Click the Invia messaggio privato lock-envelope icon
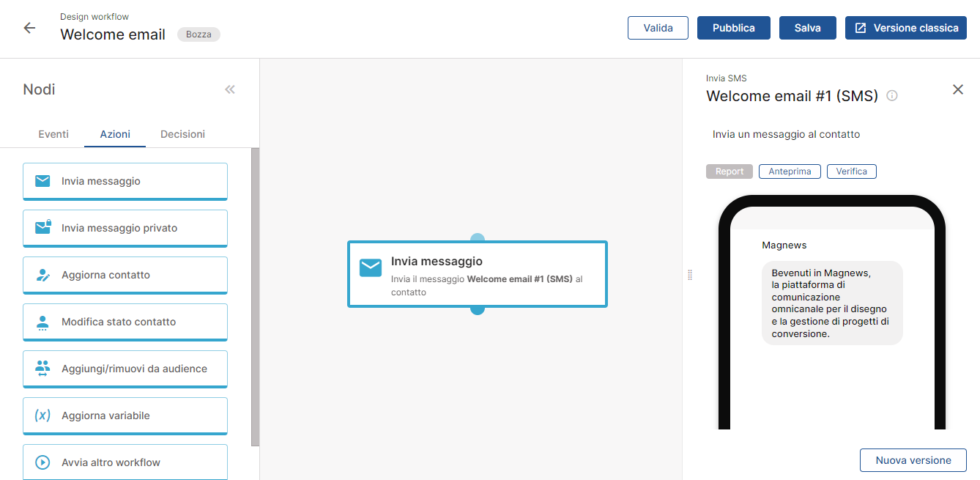The image size is (980, 480). tap(43, 227)
